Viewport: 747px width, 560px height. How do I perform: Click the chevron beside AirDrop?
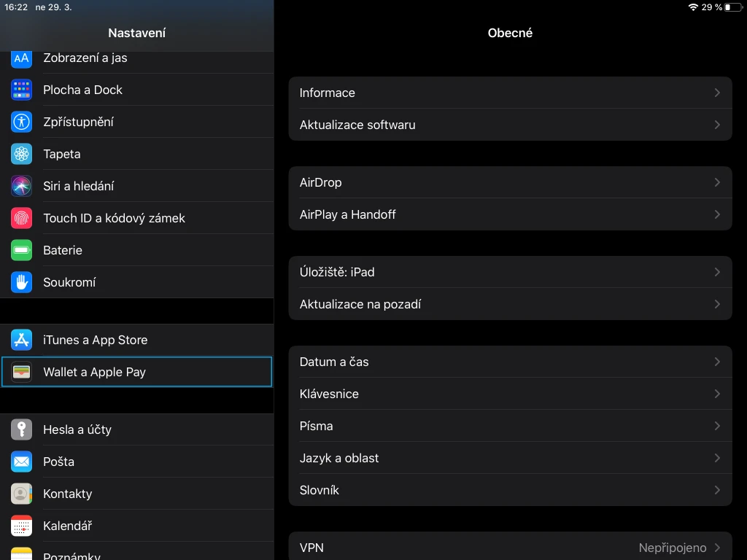coord(717,182)
